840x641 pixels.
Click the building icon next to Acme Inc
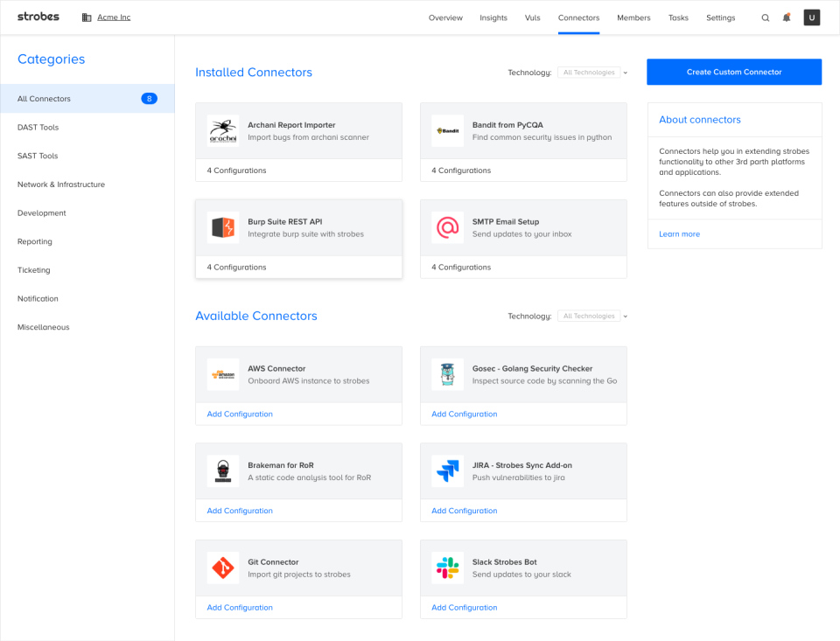coord(87,17)
